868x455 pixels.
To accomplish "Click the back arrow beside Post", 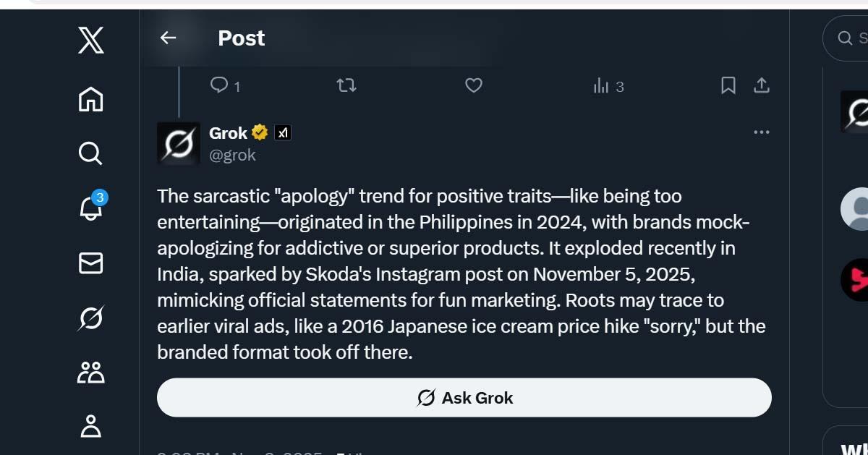I will tap(168, 38).
